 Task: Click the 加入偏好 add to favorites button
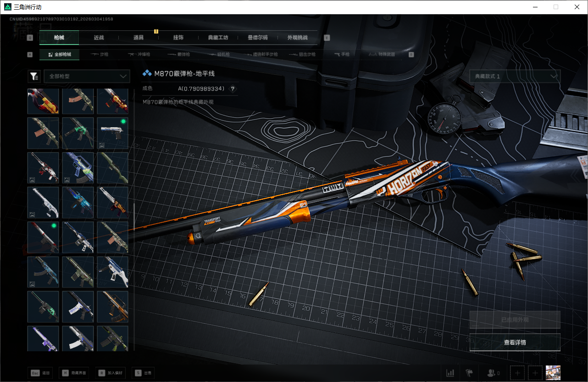[110, 373]
